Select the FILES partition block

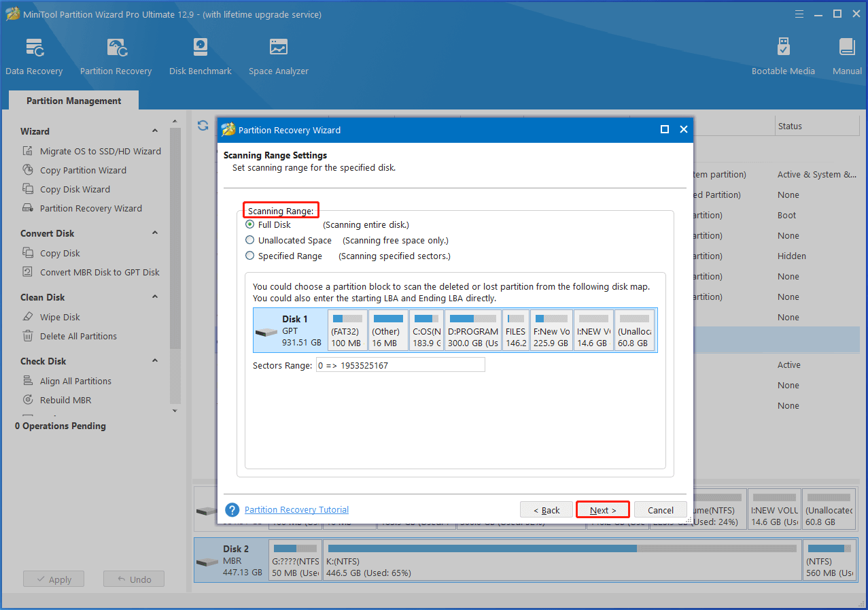[516, 331]
